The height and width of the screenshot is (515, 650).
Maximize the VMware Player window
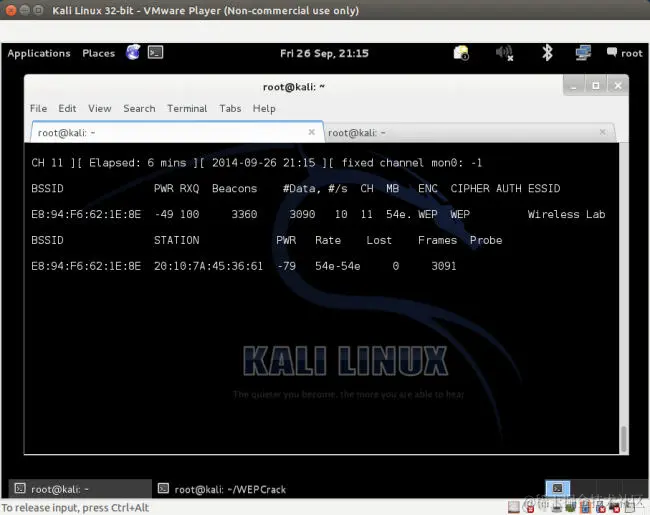[38, 10]
